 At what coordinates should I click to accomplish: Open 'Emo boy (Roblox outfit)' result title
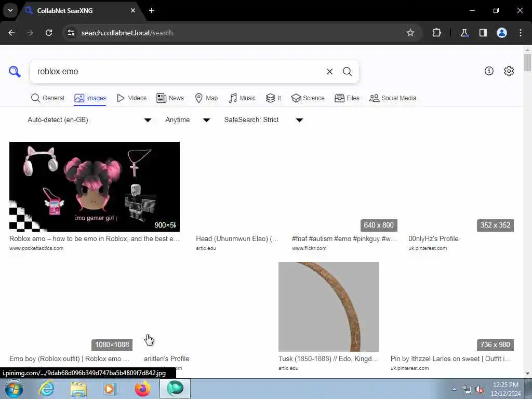[x=69, y=359]
